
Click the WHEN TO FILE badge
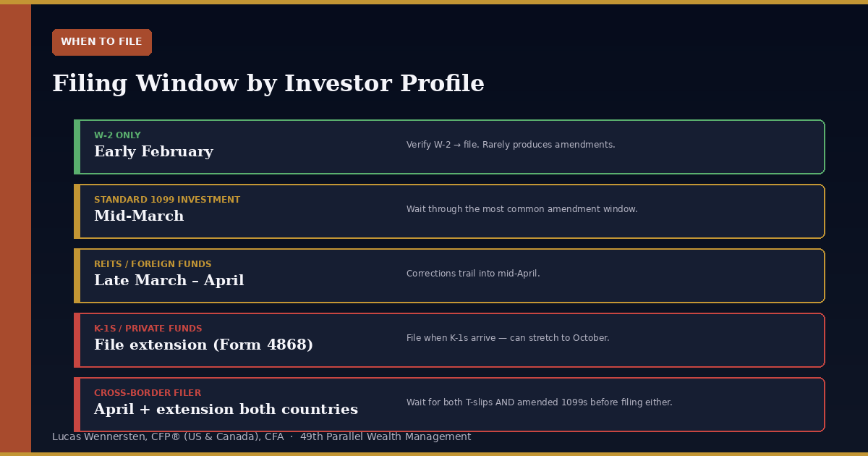pos(102,42)
